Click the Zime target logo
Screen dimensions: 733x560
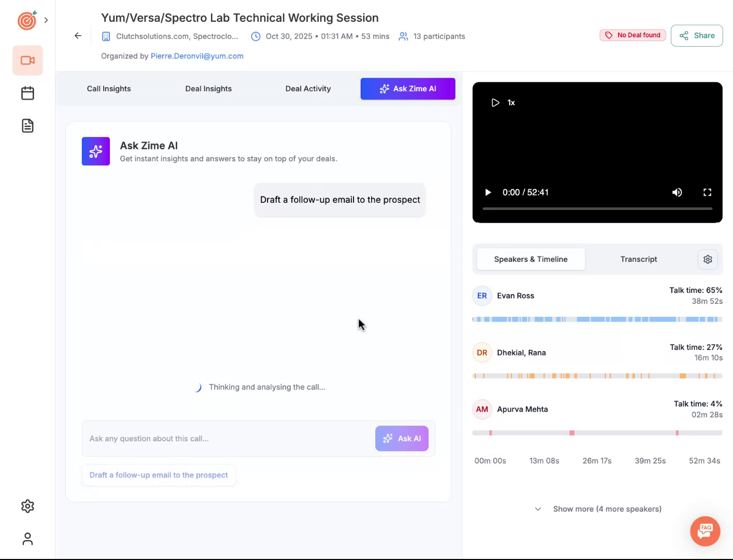27,20
